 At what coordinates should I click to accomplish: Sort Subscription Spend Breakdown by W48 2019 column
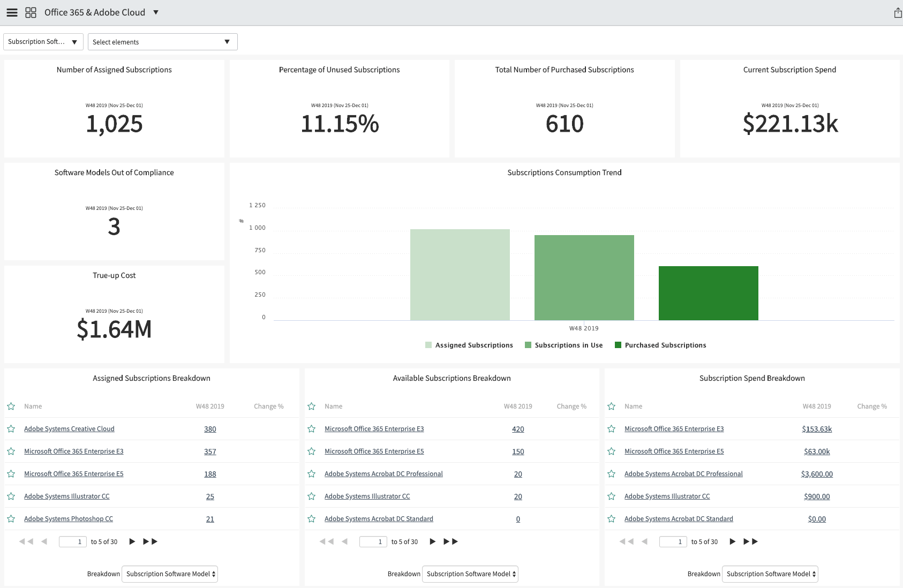[817, 406]
